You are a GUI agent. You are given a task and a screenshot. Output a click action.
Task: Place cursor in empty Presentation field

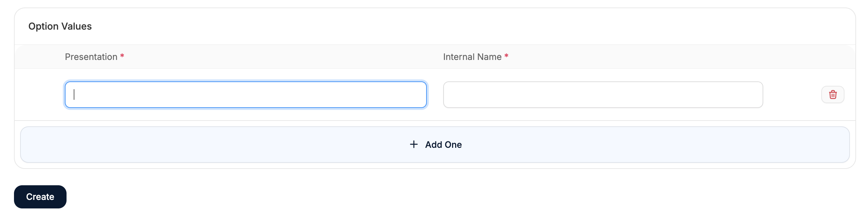(x=246, y=95)
